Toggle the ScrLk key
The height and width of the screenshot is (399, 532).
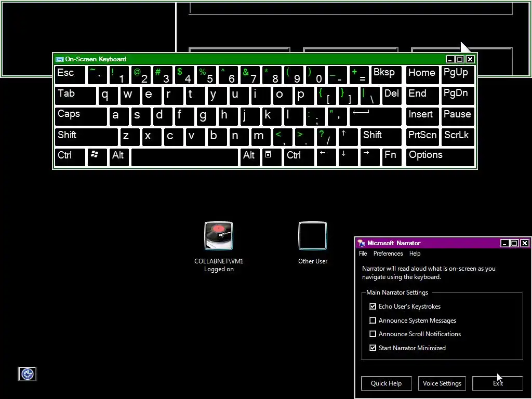pyautogui.click(x=458, y=137)
